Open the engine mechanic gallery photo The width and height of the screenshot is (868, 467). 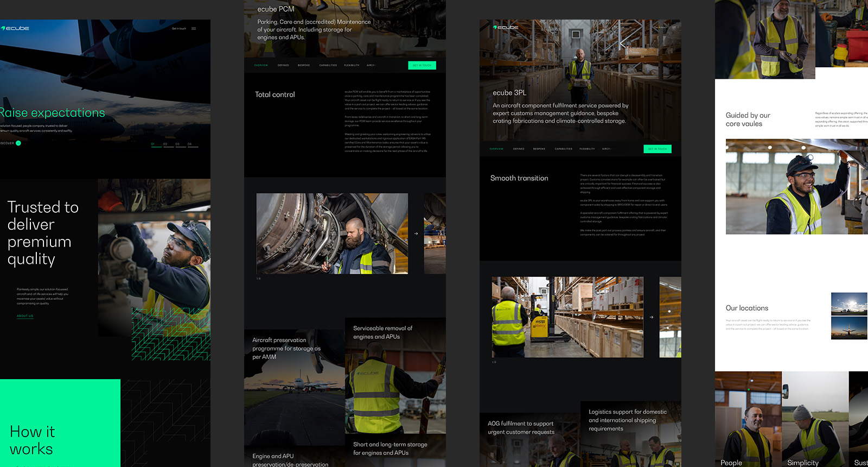click(x=332, y=233)
